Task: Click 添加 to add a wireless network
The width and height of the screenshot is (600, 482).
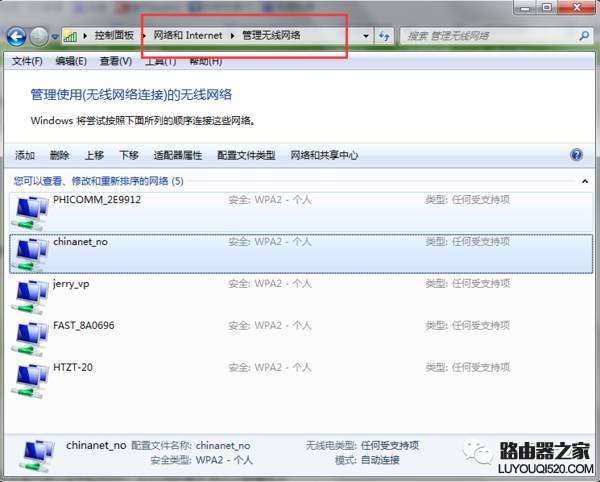Action: (x=25, y=155)
